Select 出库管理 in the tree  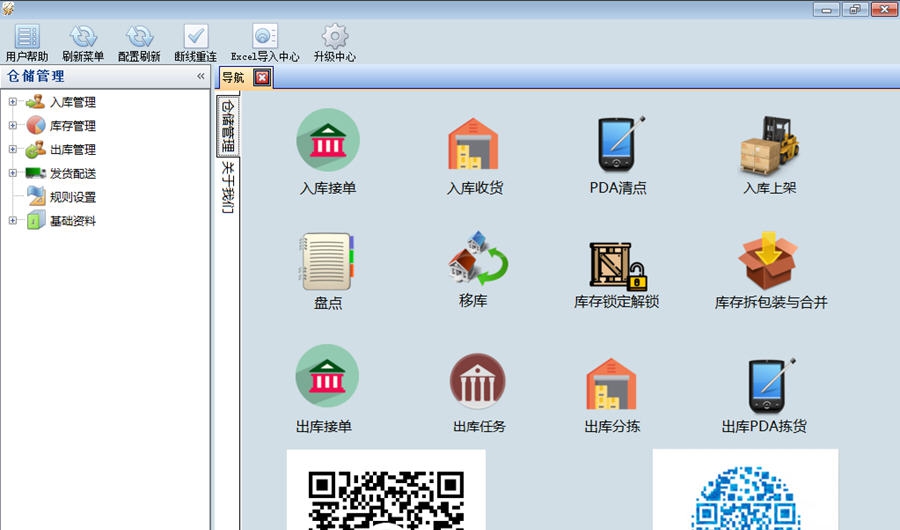pyautogui.click(x=72, y=150)
